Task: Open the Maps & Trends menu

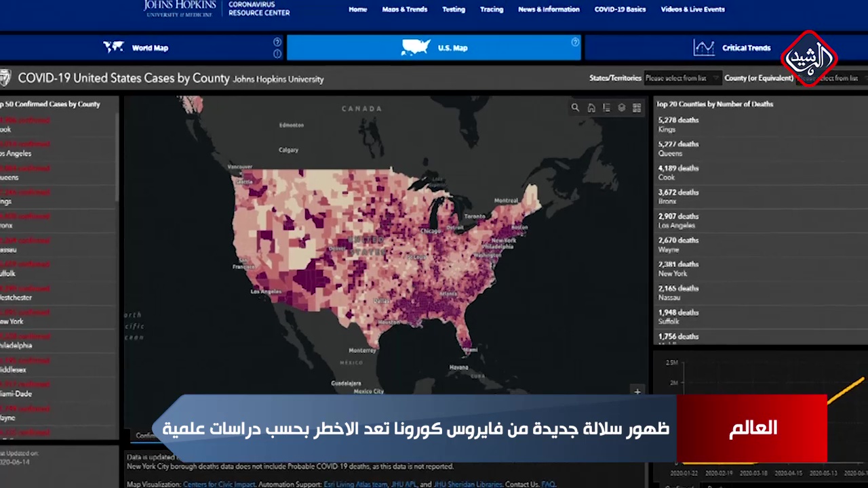Action: pos(404,9)
